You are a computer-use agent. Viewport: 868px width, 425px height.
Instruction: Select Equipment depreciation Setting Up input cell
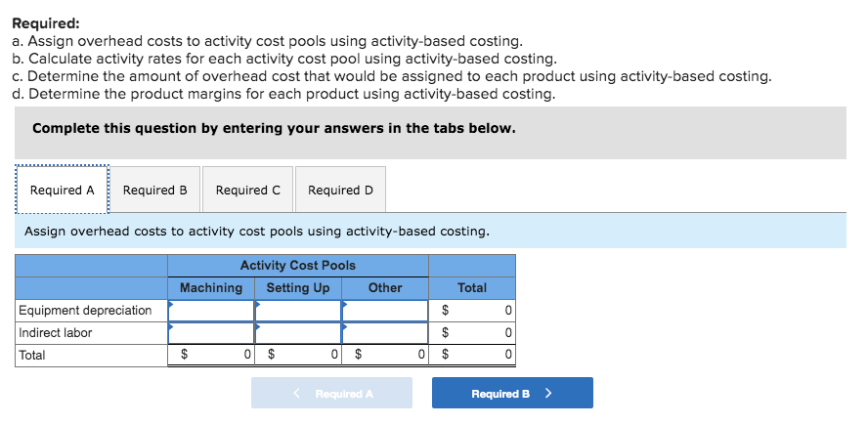pos(298,311)
